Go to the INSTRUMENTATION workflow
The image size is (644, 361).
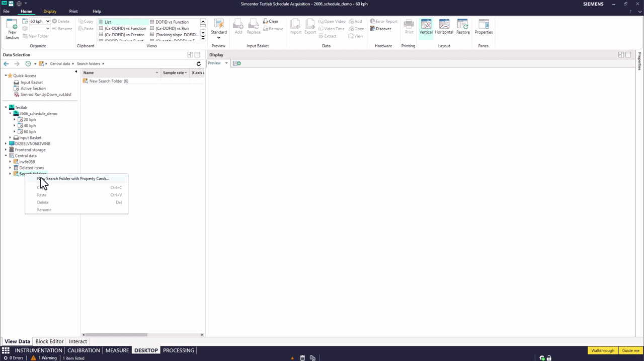38,350
